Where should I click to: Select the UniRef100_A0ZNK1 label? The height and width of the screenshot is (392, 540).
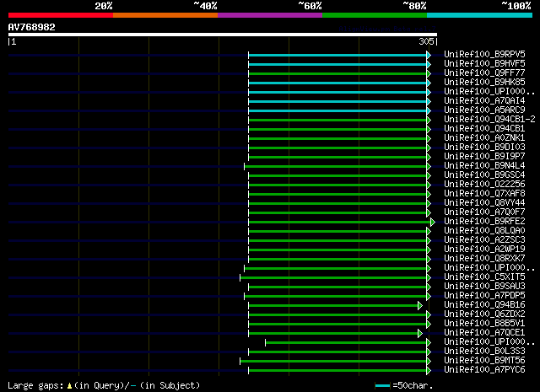click(x=484, y=138)
